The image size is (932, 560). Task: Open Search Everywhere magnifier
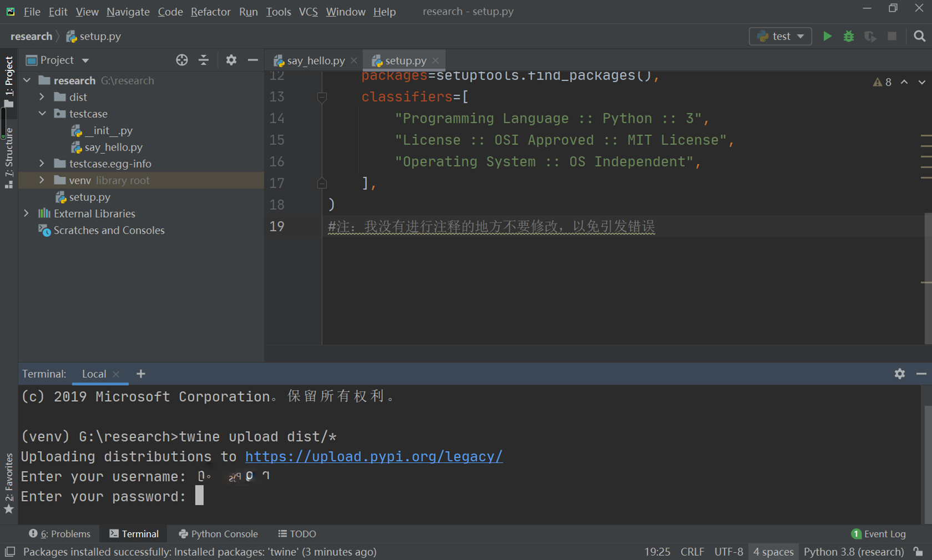tap(919, 36)
